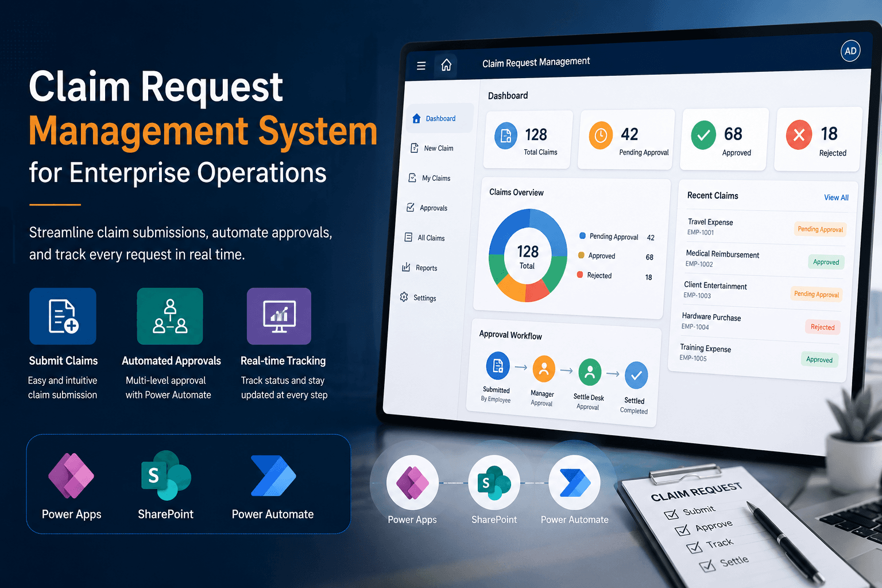Viewport: 882px width, 588px height.
Task: Click the yellow Approved legend dot
Action: tap(581, 255)
